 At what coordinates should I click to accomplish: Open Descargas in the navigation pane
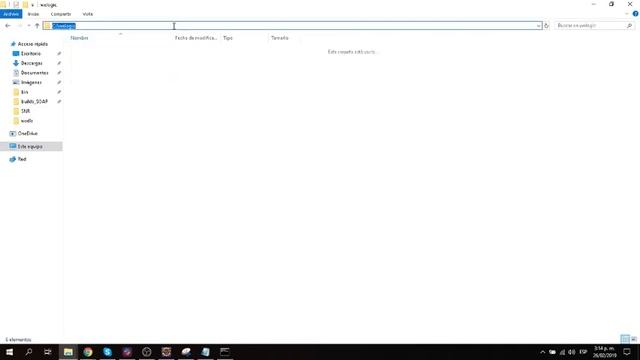pyautogui.click(x=31, y=63)
